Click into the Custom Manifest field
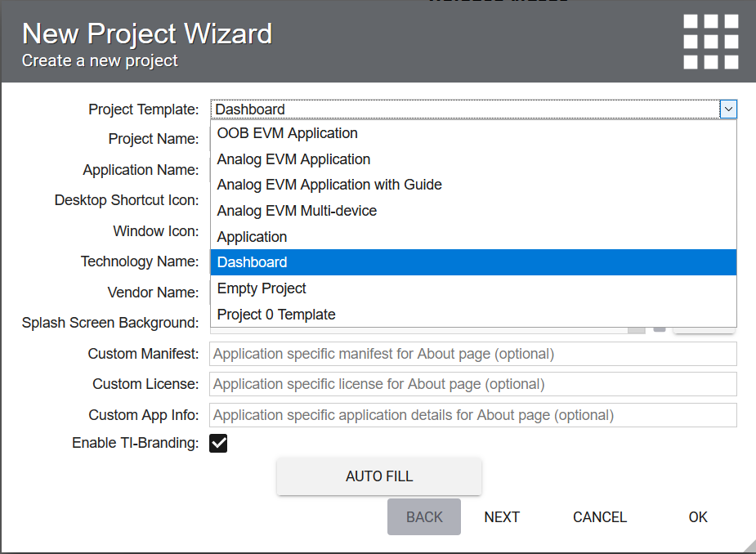This screenshot has height=554, width=756. (x=473, y=354)
